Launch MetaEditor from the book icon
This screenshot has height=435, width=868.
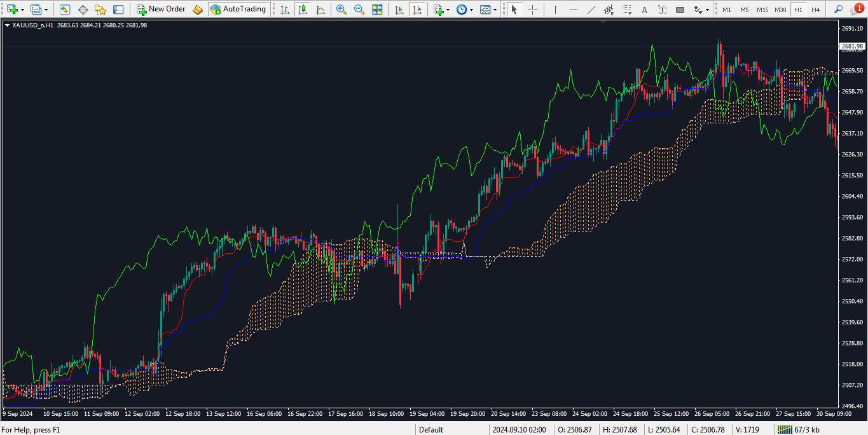[x=198, y=10]
